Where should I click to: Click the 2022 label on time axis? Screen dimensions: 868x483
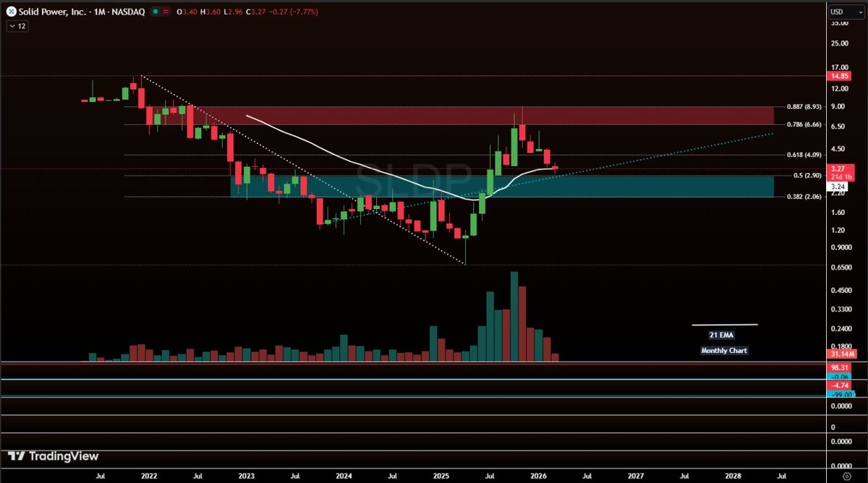coord(150,477)
